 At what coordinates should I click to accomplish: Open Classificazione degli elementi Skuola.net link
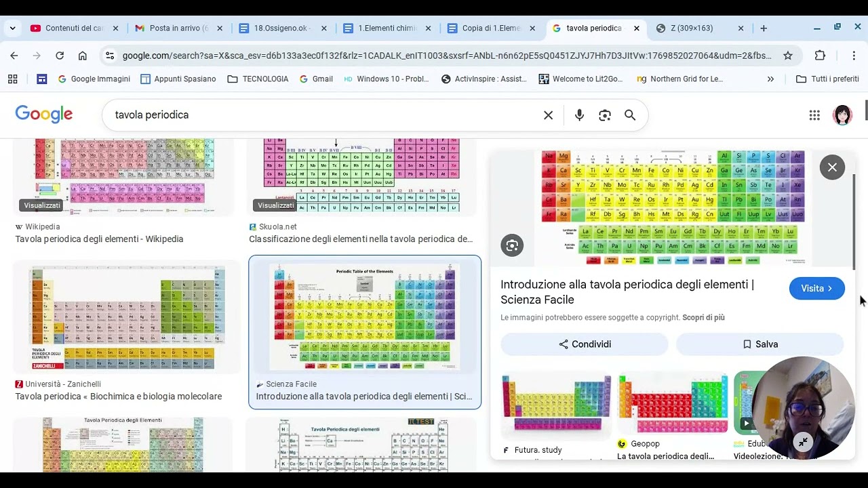coord(361,239)
